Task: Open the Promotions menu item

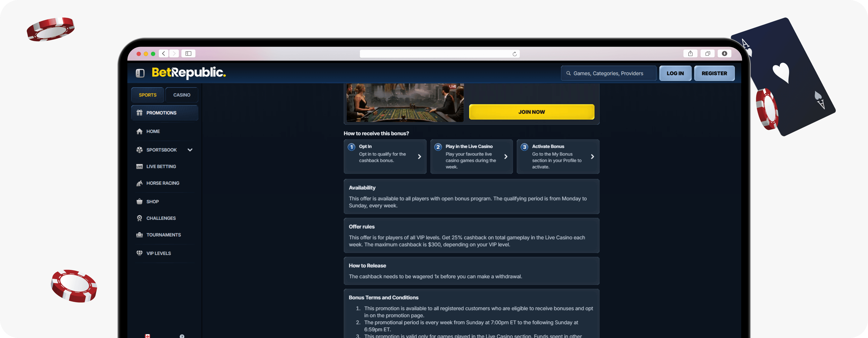Action: tap(165, 113)
